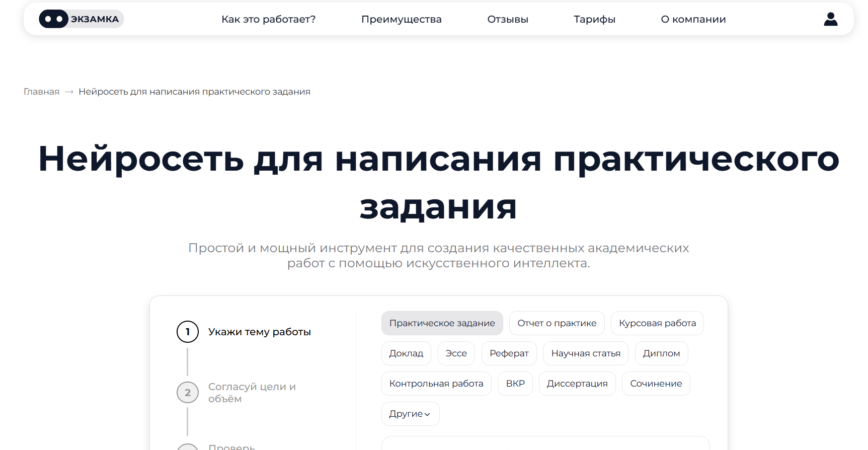This screenshot has width=868, height=450.
Task: Pick the Диплом work type
Action: click(661, 353)
